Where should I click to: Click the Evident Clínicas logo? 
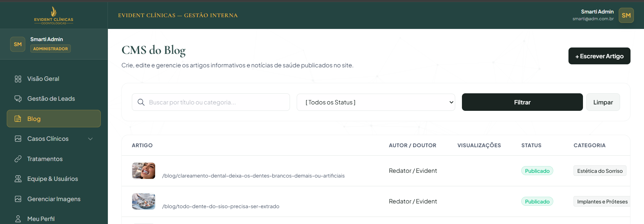(x=54, y=15)
